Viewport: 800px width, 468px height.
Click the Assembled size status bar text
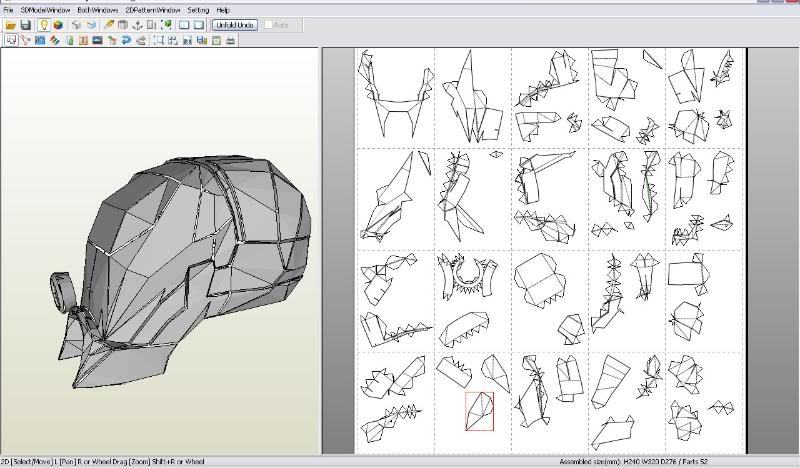[633, 462]
